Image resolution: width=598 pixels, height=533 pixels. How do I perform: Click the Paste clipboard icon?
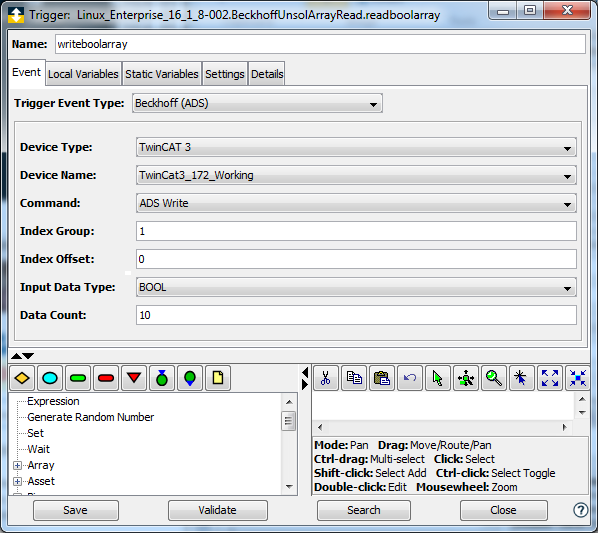(x=382, y=378)
